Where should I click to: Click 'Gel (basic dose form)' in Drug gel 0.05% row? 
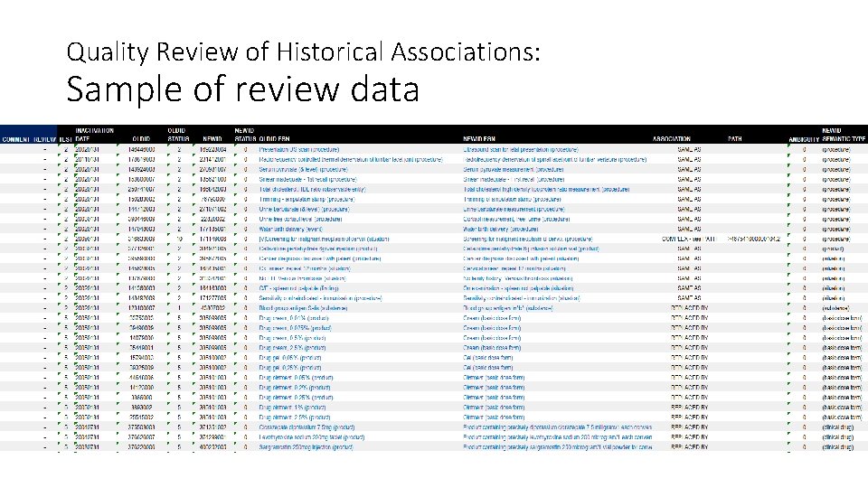pos(487,358)
